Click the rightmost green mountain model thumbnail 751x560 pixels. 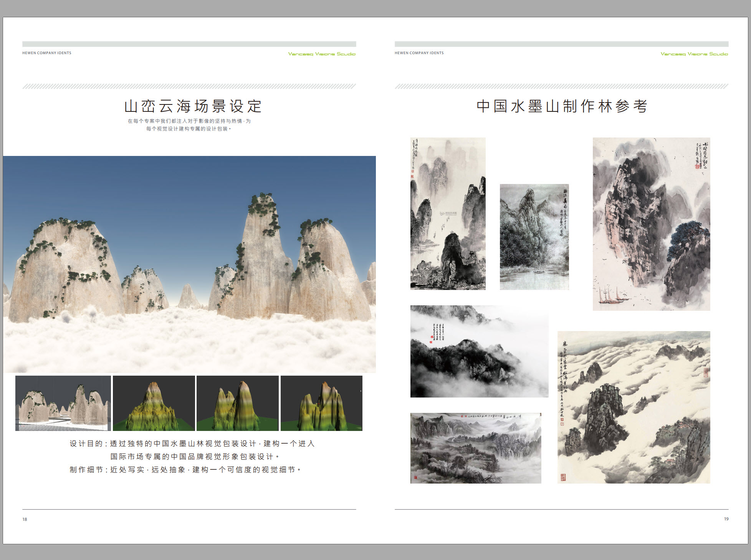point(321,403)
